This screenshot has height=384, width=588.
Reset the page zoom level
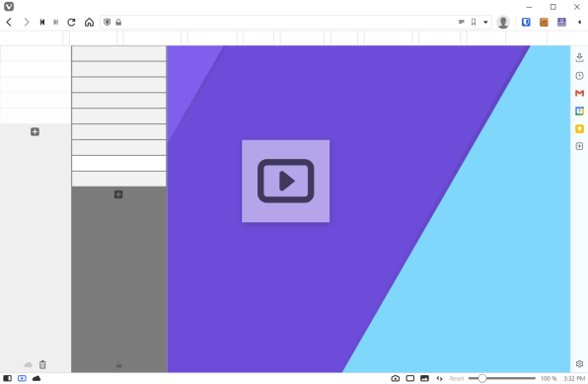pos(457,378)
